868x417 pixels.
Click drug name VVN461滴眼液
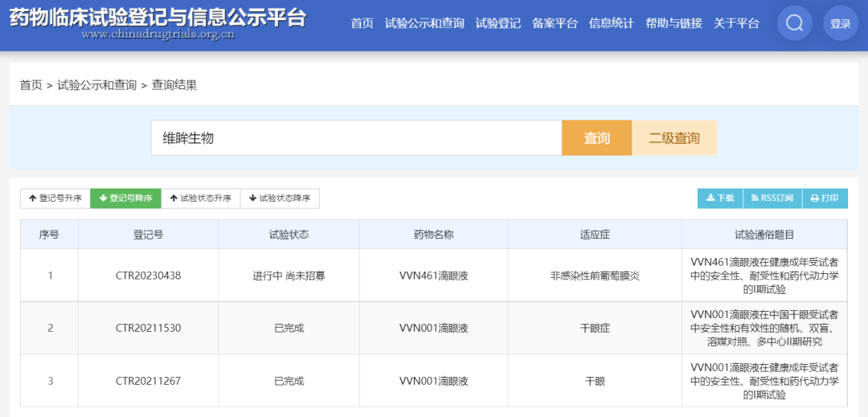(x=433, y=276)
